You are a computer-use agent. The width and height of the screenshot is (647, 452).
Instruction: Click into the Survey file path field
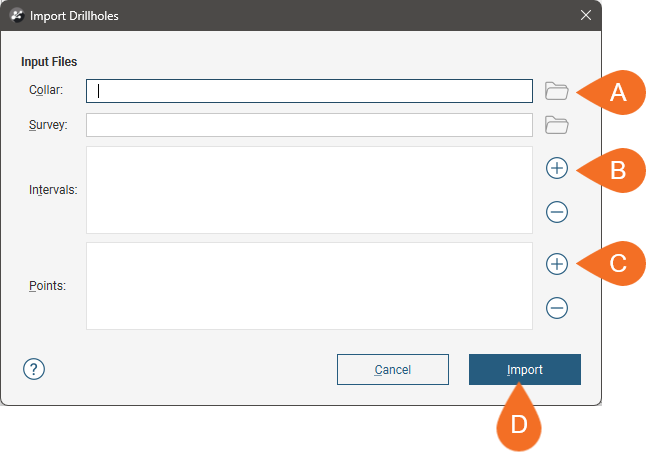(x=309, y=125)
